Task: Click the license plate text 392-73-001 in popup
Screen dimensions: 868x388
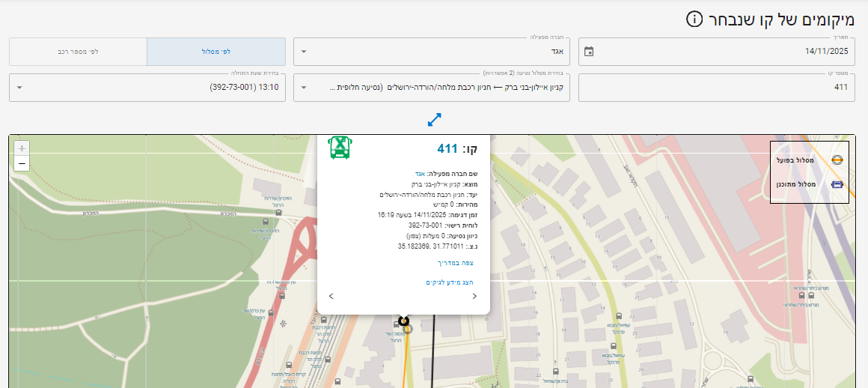Action: point(427,225)
